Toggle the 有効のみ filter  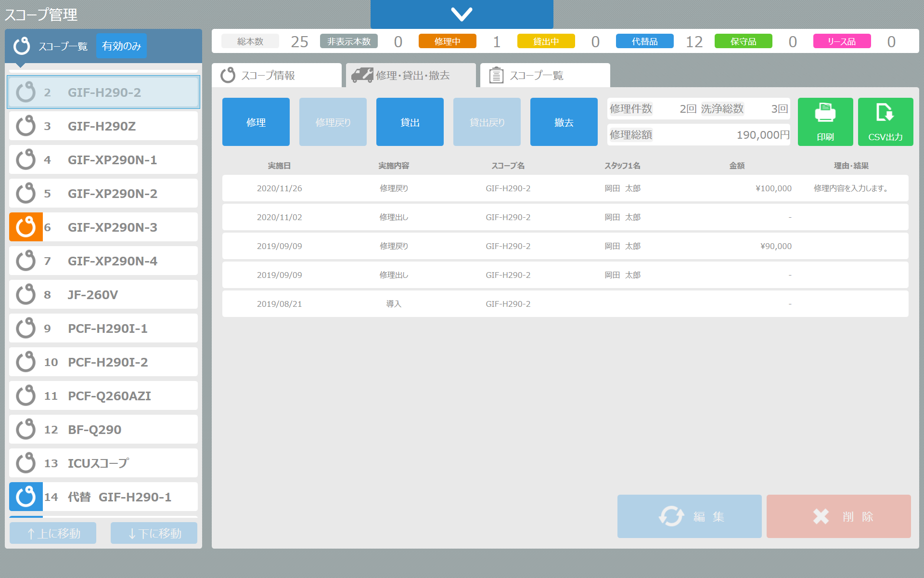[121, 46]
